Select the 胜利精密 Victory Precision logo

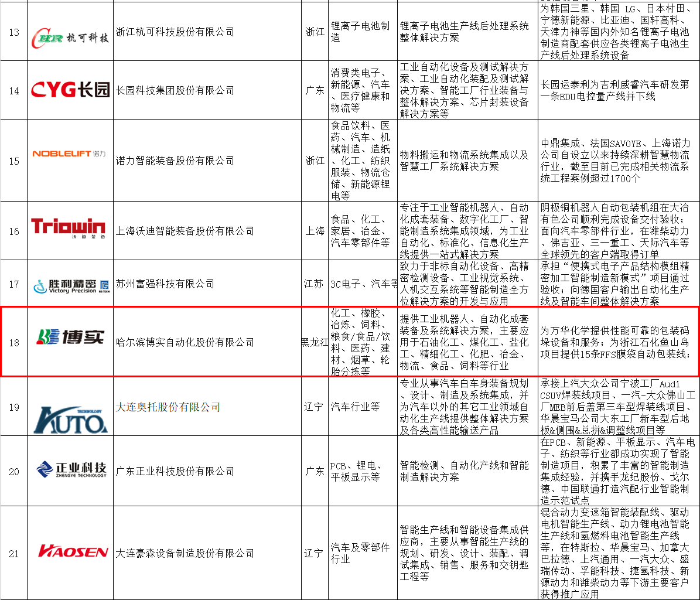pyautogui.click(x=71, y=286)
